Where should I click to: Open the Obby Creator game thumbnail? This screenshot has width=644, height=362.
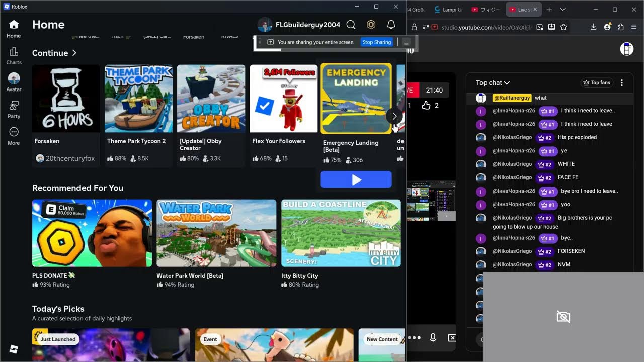click(x=211, y=99)
